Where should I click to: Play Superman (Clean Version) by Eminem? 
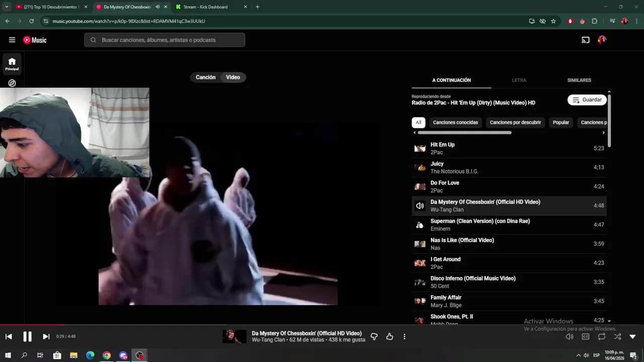[509, 225]
